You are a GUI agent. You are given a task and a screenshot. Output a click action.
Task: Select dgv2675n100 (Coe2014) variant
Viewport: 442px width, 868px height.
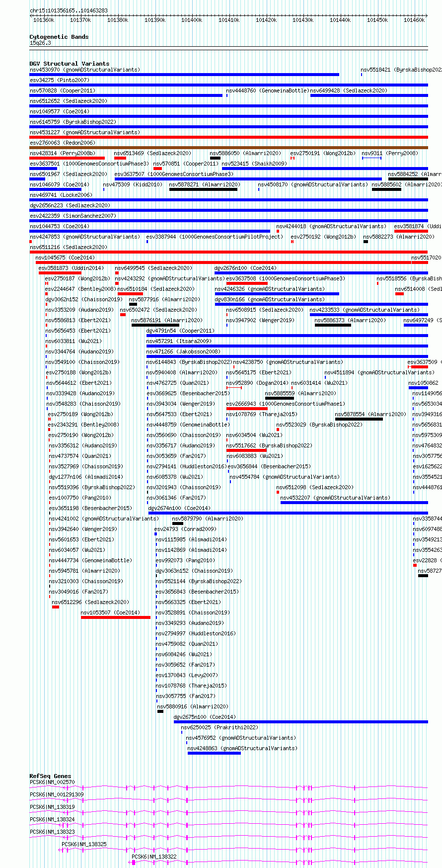(205, 717)
